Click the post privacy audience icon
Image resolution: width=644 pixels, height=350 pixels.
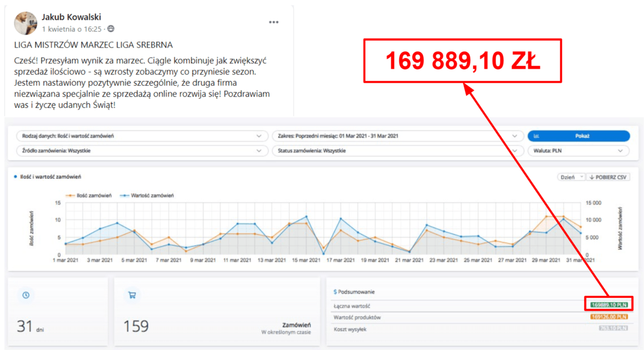pos(111,29)
